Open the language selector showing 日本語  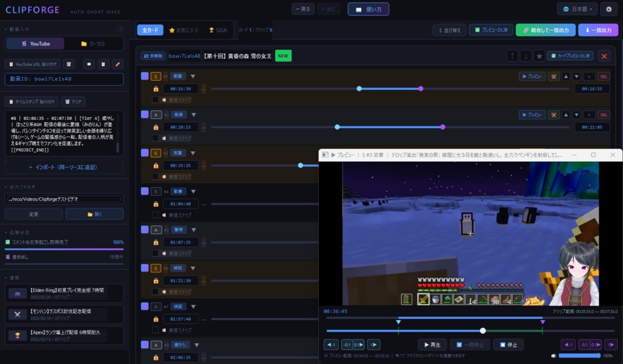tap(576, 9)
